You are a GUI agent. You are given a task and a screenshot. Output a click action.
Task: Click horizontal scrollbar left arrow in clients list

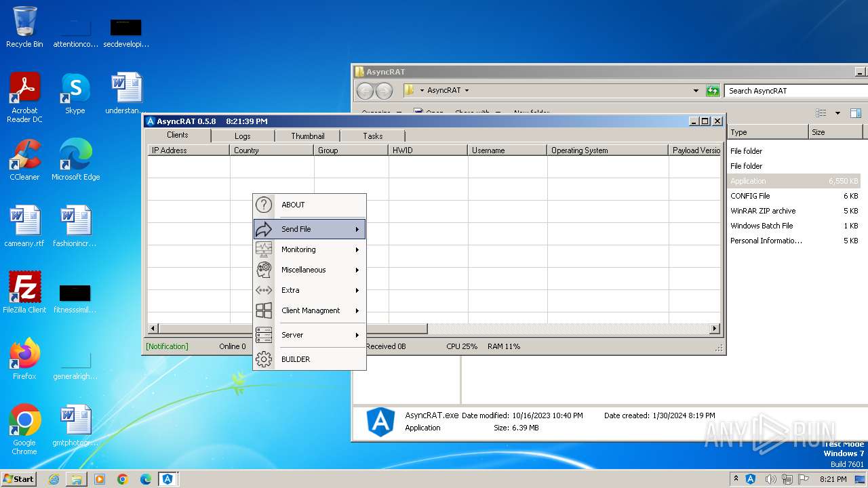(x=153, y=329)
